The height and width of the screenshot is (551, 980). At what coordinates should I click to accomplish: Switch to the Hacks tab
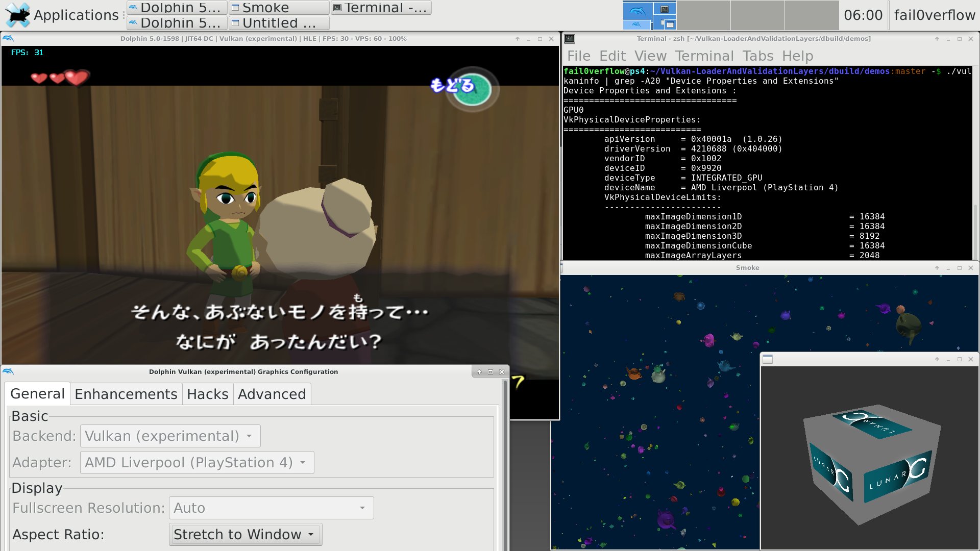(207, 394)
